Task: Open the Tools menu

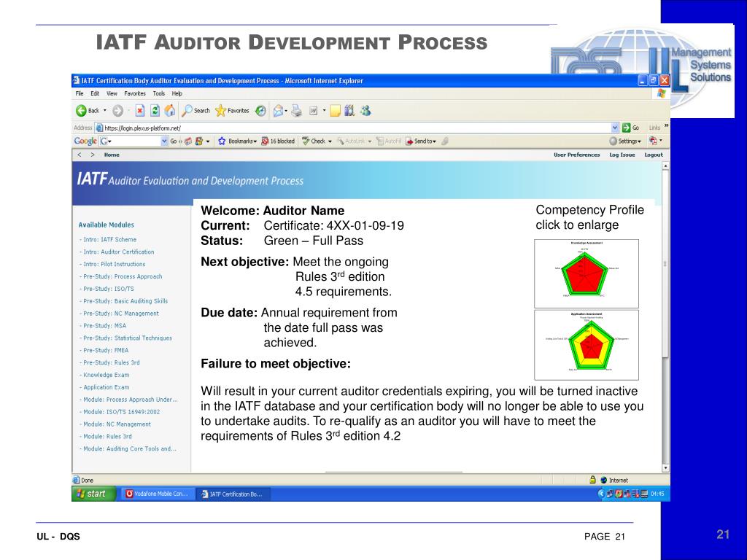Action: [158, 94]
